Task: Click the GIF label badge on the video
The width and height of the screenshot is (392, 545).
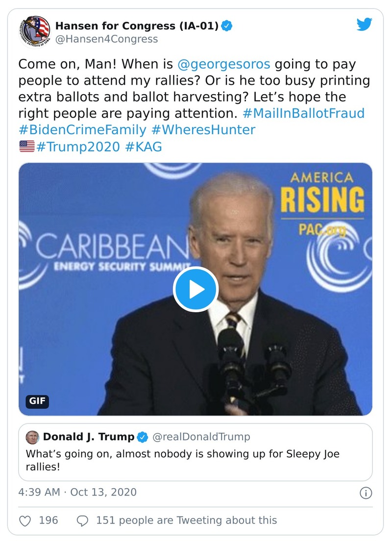Action: coord(37,401)
